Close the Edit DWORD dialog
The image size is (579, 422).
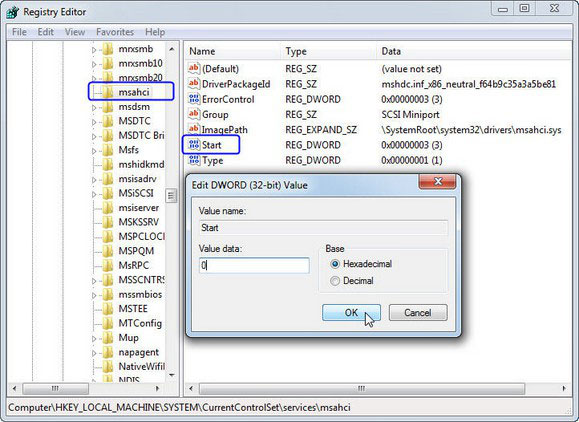click(438, 181)
